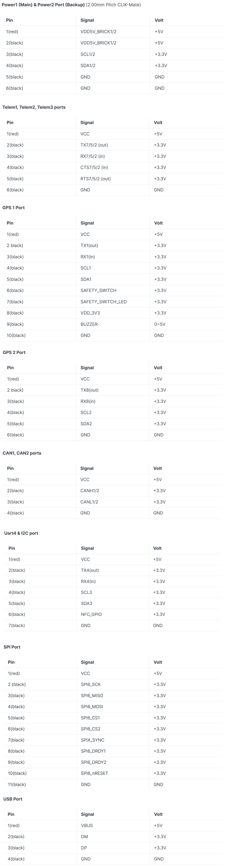Click the TX8(out) signal cell
226x868 pixels.
click(x=89, y=390)
